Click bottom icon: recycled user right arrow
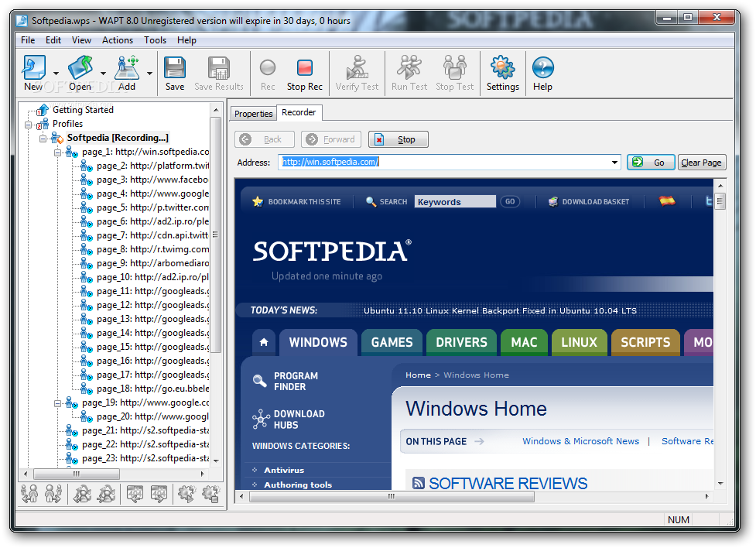 coord(106,494)
